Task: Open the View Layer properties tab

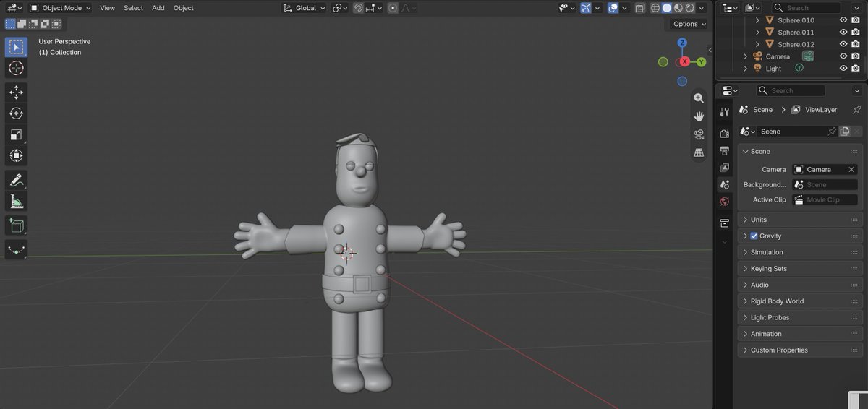Action: coord(725,168)
